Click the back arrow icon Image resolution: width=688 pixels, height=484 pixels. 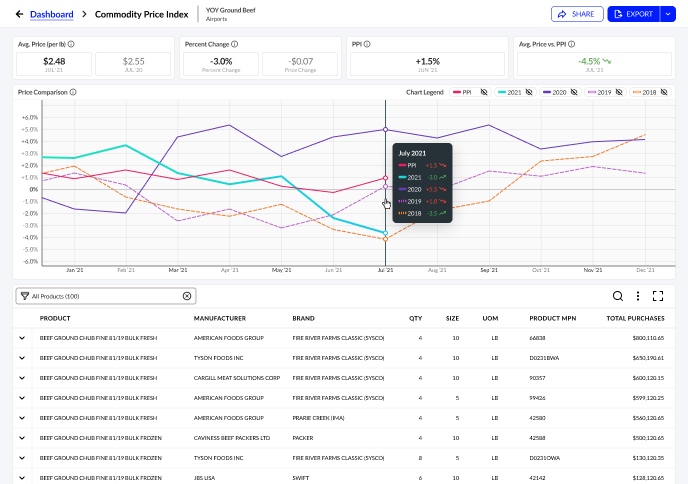[19, 14]
